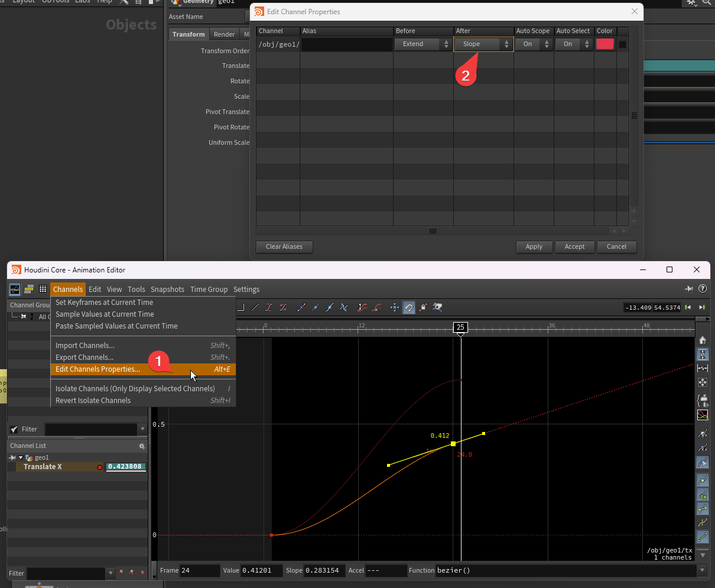
Task: Toggle Auto Scope On option
Action: (533, 44)
